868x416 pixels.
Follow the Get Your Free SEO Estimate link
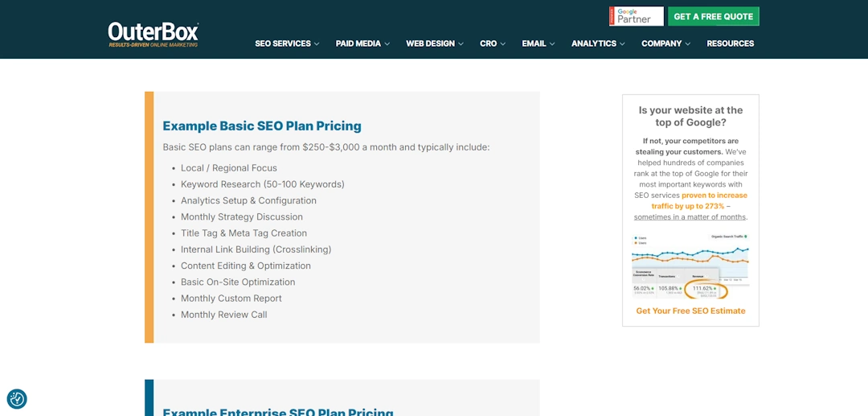[x=691, y=311]
